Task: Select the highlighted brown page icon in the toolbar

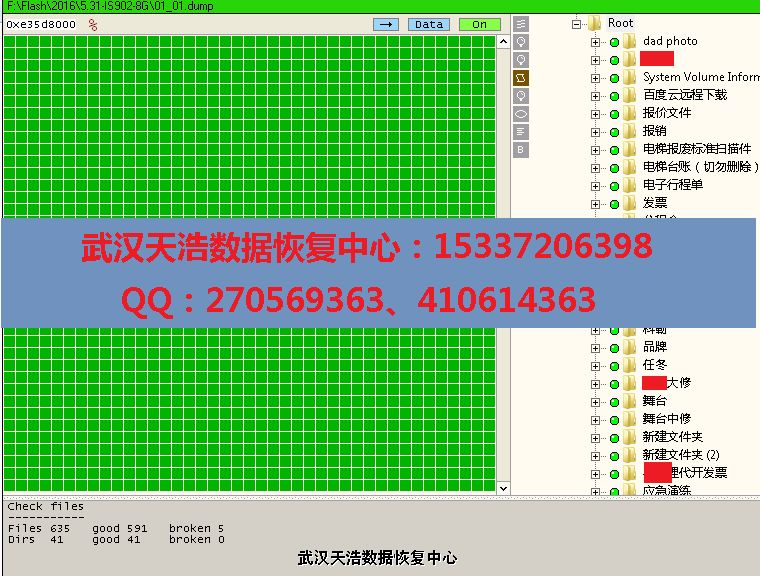Action: (x=521, y=77)
